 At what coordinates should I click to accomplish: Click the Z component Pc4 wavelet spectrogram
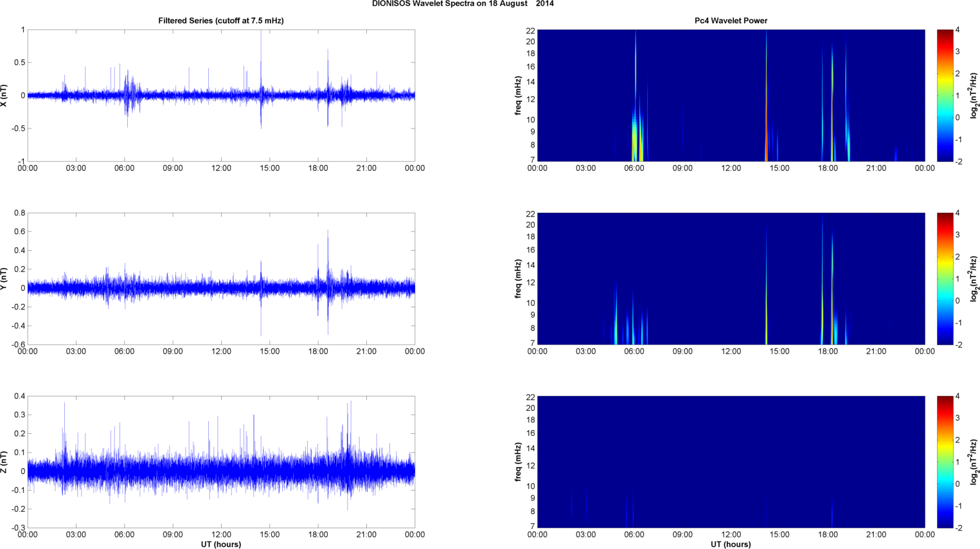731,462
